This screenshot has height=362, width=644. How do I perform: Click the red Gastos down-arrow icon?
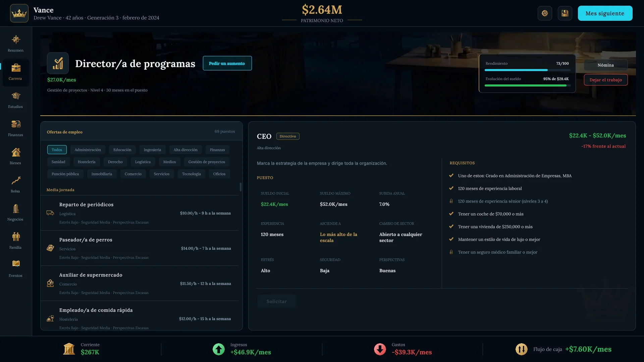(x=380, y=349)
